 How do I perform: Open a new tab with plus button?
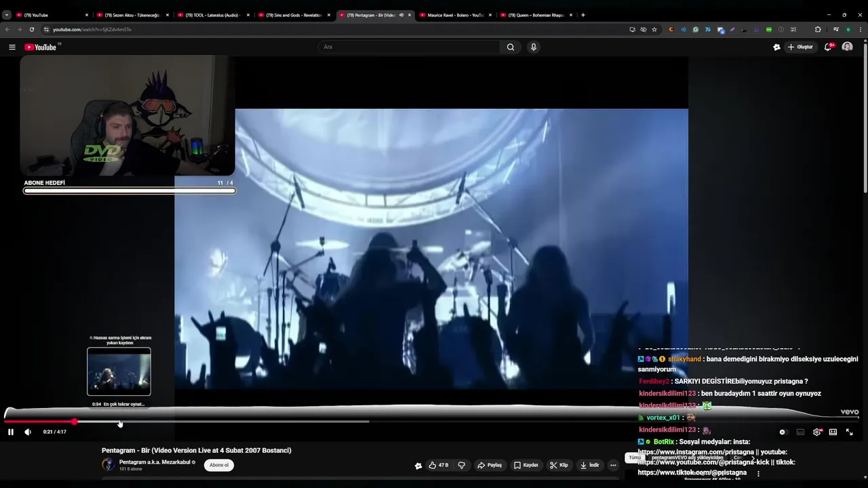pyautogui.click(x=583, y=15)
